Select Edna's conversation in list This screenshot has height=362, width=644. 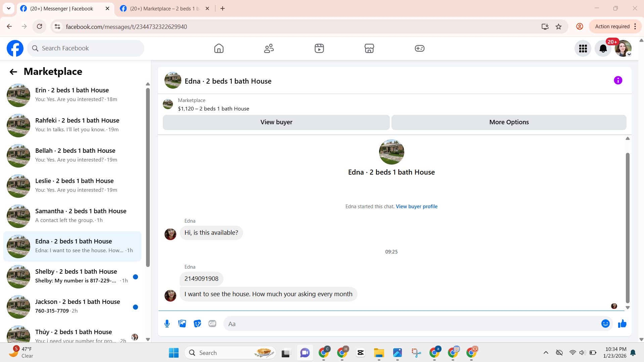click(72, 246)
